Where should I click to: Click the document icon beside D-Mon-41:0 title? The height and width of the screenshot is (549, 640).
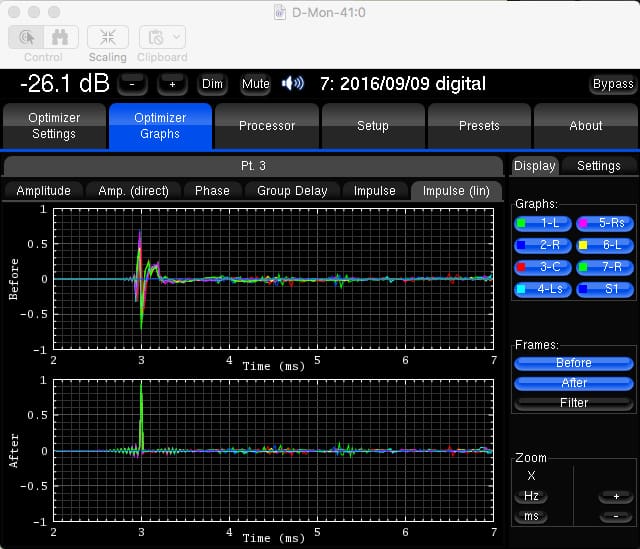point(280,12)
